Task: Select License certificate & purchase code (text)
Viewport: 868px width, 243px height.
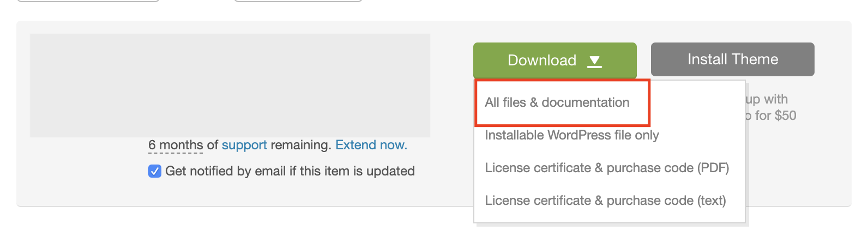Action: (x=605, y=201)
